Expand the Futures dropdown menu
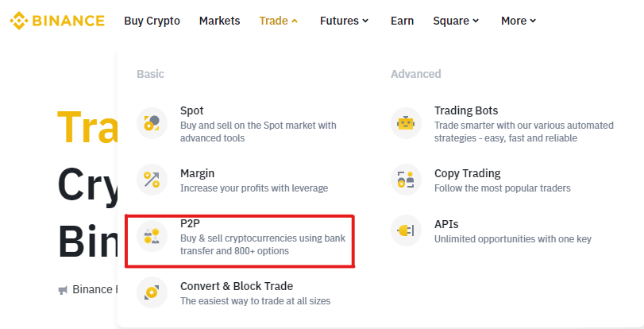 pos(344,21)
